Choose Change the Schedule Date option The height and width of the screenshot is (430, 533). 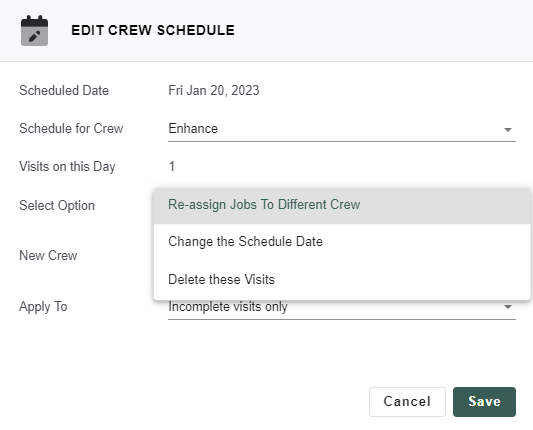tap(342, 242)
